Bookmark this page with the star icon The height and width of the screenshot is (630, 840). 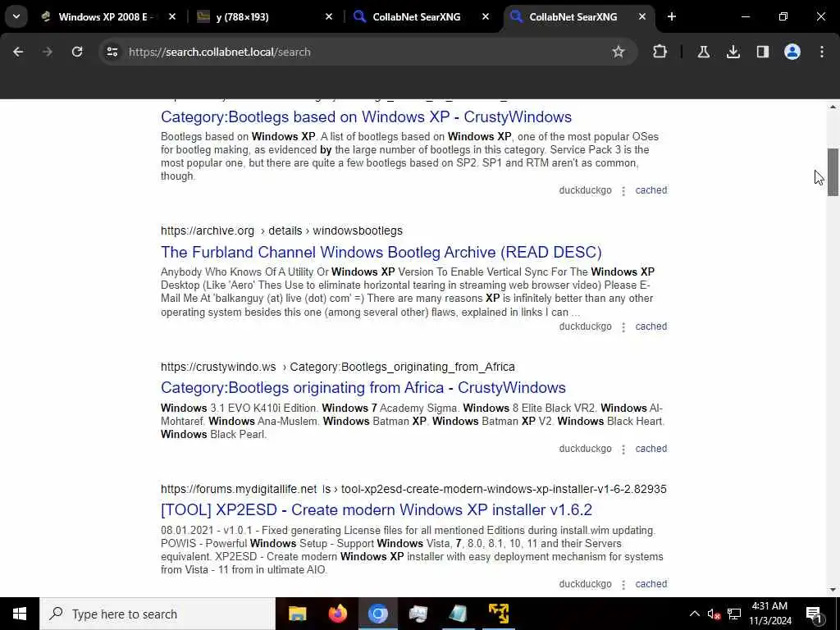point(619,52)
